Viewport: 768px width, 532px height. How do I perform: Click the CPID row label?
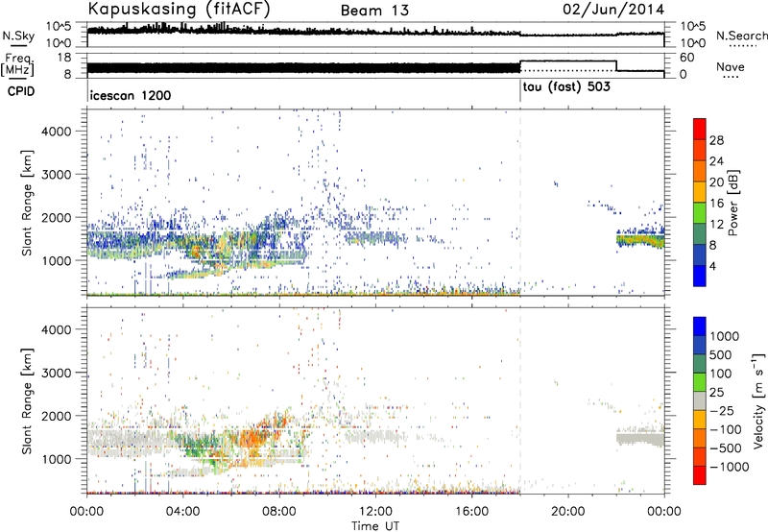[21, 91]
